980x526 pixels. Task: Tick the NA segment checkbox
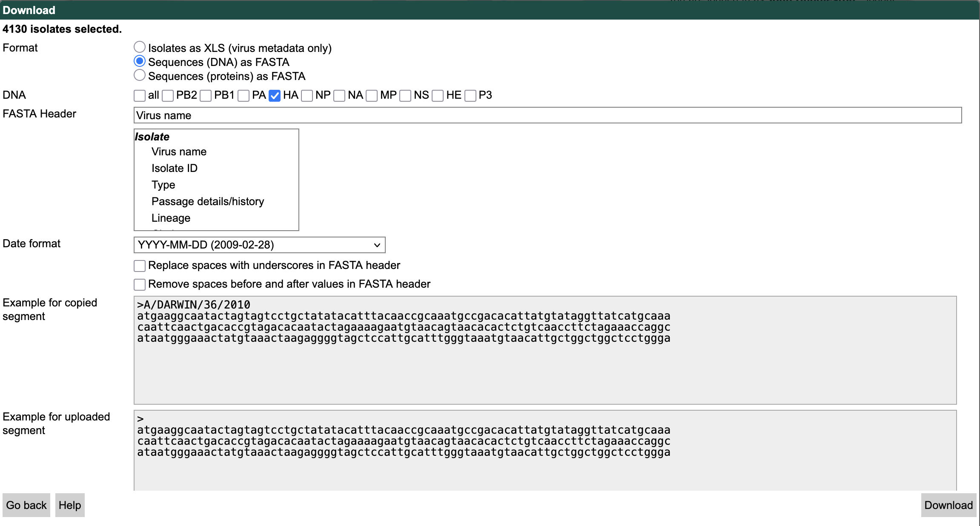339,96
